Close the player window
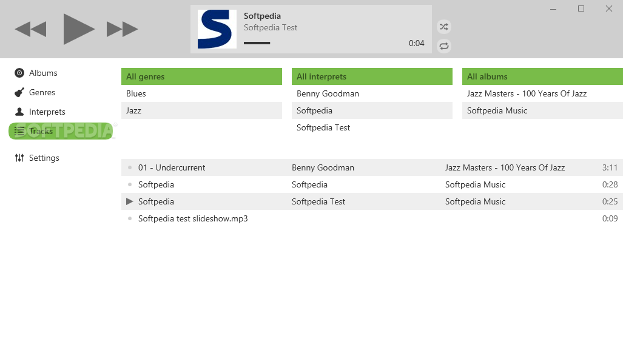623x364 pixels. [x=608, y=8]
